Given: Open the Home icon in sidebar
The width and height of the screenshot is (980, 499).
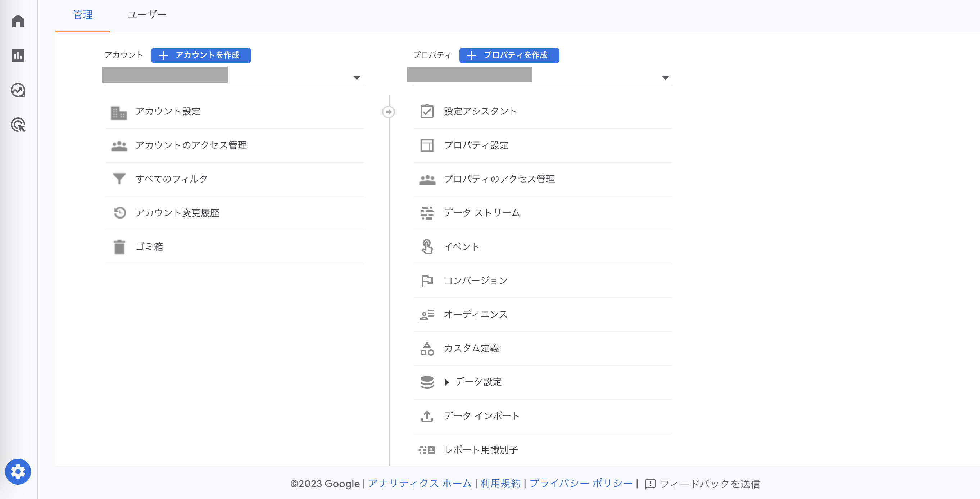Looking at the screenshot, I should point(18,21).
